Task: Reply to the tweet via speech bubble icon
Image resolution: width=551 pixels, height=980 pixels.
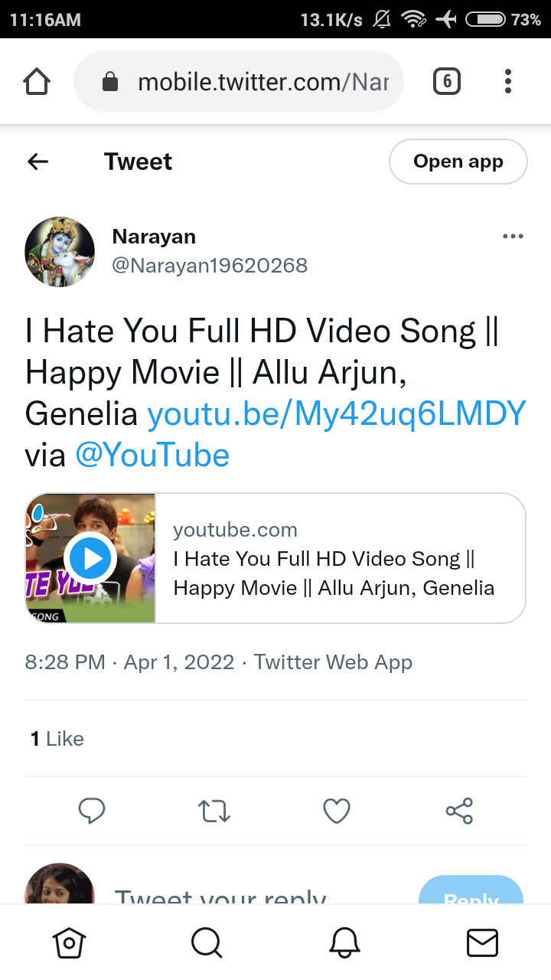Action: click(x=92, y=811)
